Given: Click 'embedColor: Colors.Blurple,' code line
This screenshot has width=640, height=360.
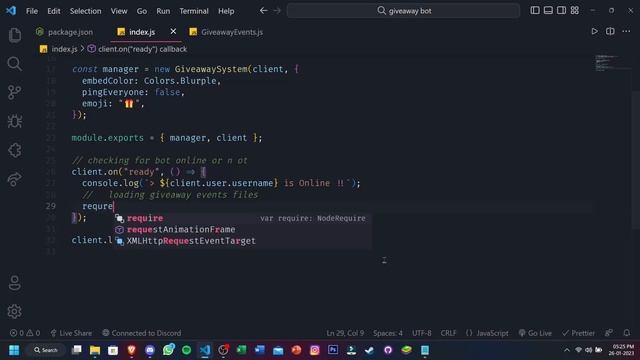Looking at the screenshot, I should pyautogui.click(x=151, y=81).
